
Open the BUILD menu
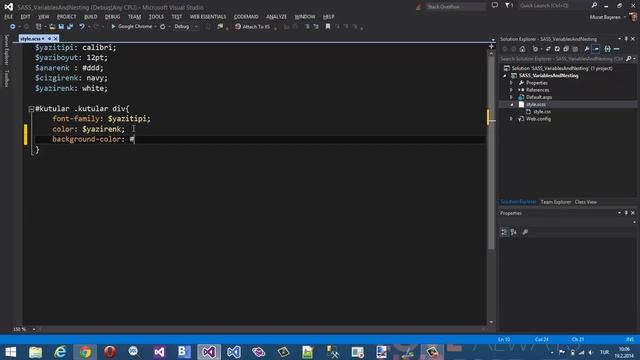click(x=91, y=17)
